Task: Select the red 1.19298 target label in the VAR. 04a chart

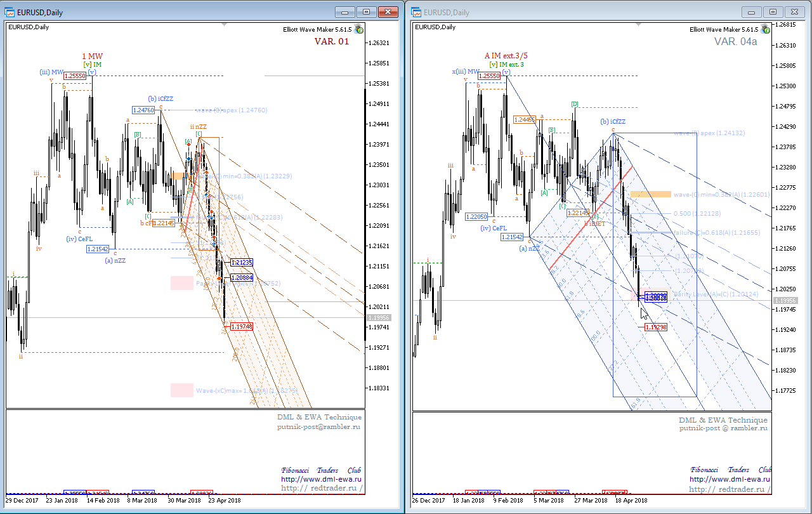Action: point(656,327)
